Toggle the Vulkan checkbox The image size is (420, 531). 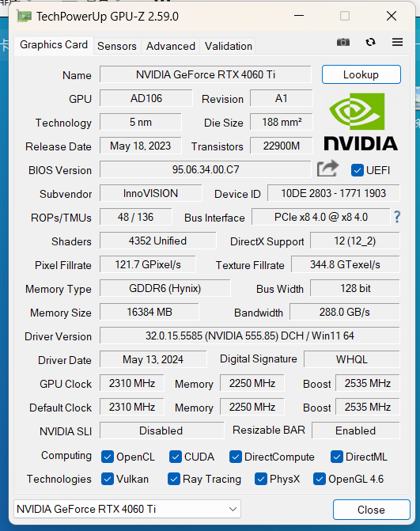[x=108, y=479]
